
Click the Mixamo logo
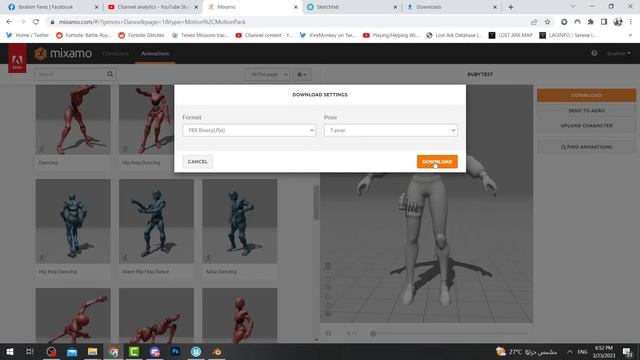(63, 53)
